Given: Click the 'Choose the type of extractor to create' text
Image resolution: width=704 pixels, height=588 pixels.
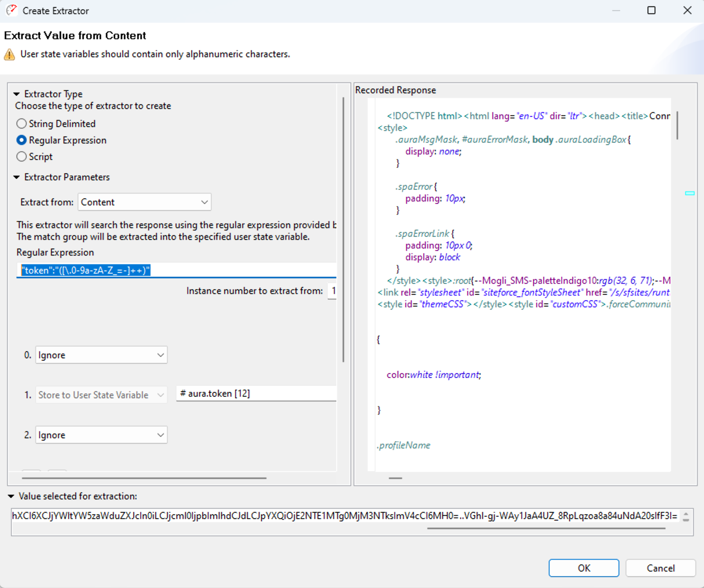Looking at the screenshot, I should (x=93, y=106).
